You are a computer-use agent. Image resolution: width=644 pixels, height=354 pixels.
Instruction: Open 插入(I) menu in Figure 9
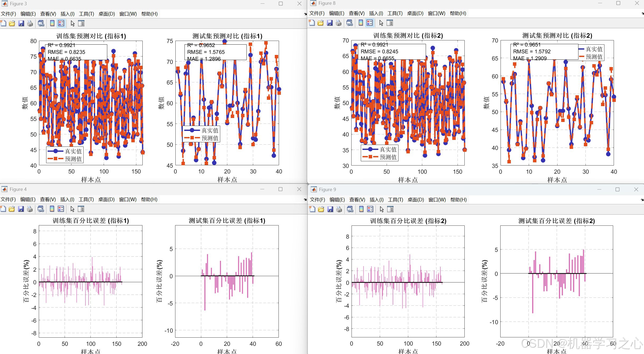pos(376,200)
